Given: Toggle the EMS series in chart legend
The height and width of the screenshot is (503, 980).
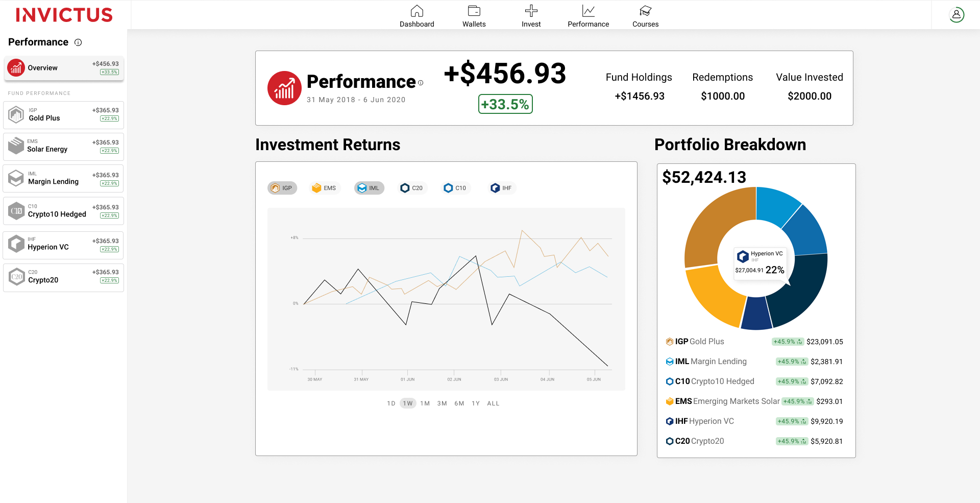Looking at the screenshot, I should [x=325, y=188].
